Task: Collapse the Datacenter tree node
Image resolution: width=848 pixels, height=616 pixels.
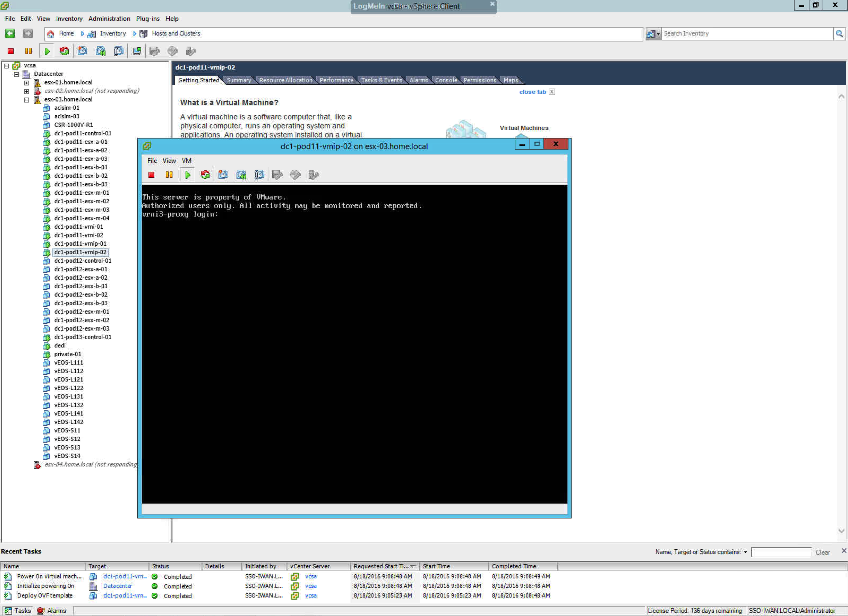Action: pyautogui.click(x=17, y=74)
